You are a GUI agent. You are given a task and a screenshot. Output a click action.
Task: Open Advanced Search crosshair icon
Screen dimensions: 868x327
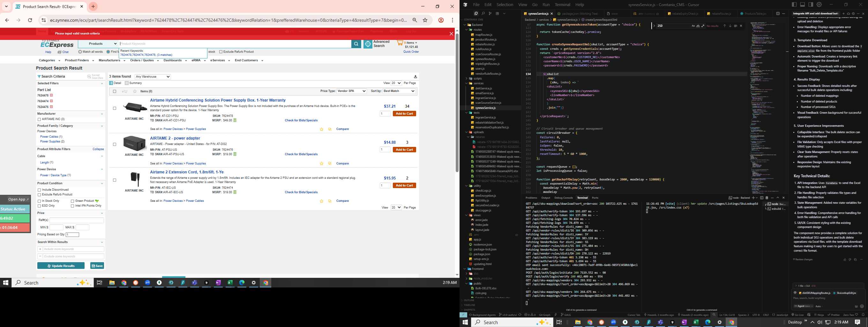[368, 44]
